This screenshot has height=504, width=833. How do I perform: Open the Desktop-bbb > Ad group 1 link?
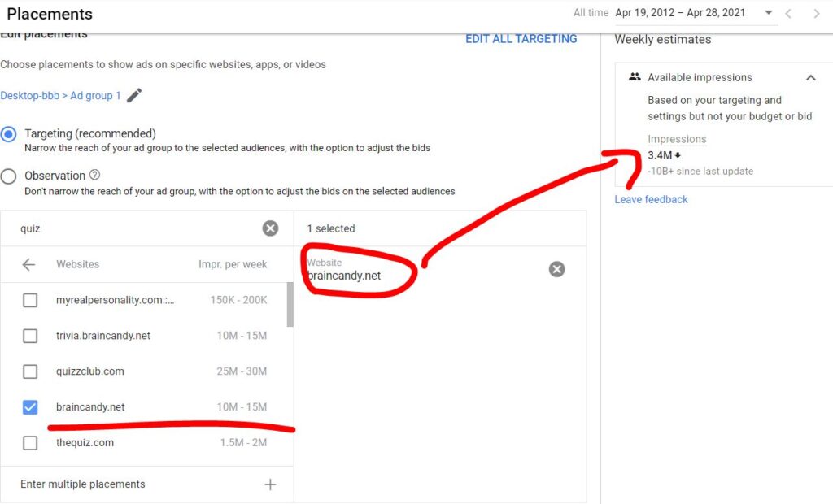coord(60,96)
